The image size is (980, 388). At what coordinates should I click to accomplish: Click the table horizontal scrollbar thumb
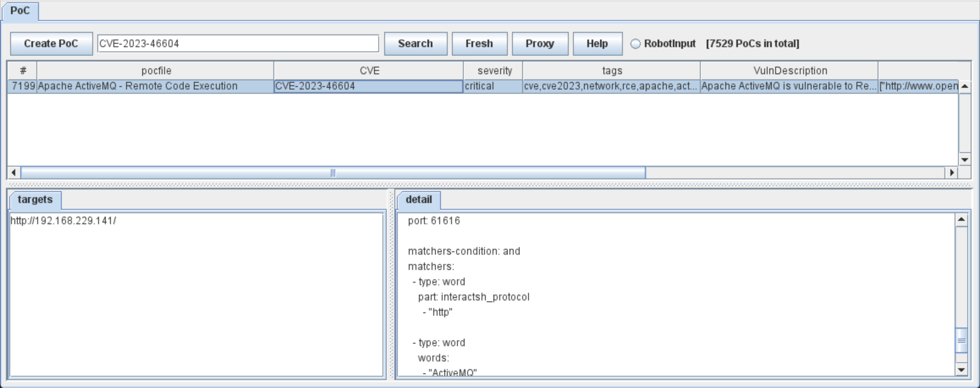[333, 172]
